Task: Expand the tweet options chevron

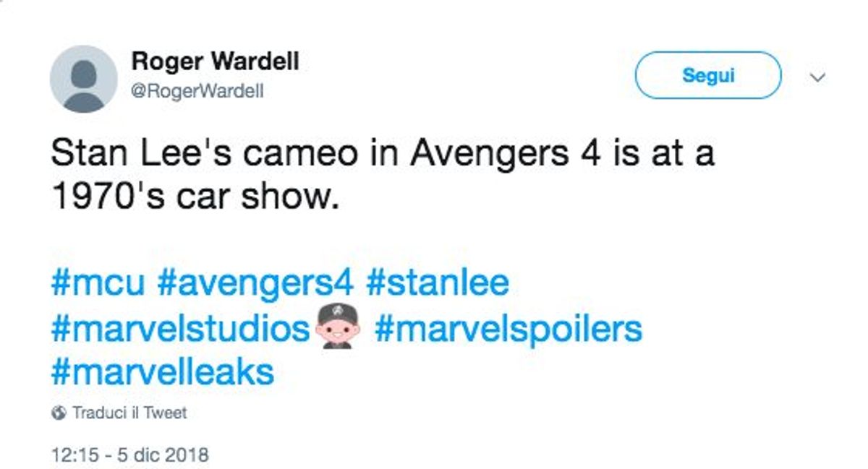Action: click(x=818, y=77)
